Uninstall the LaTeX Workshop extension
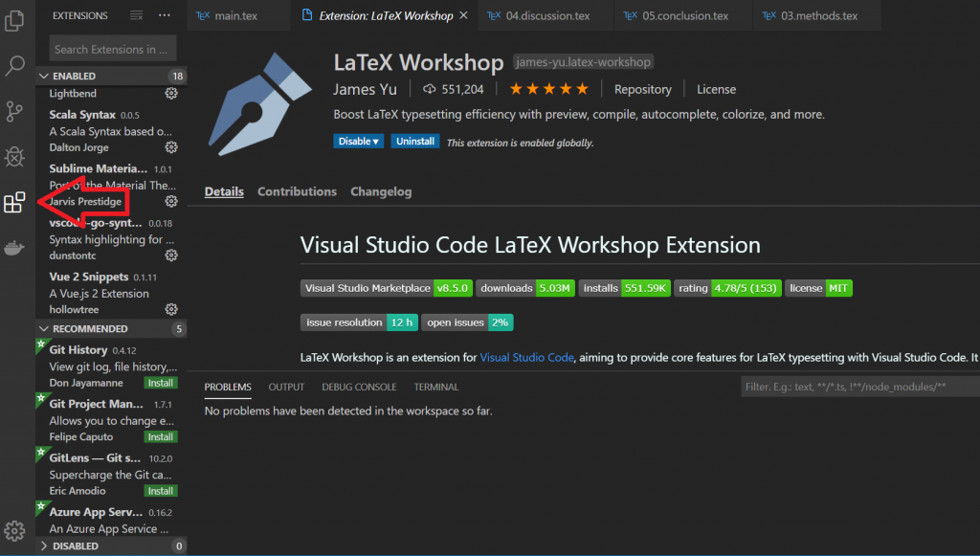The height and width of the screenshot is (556, 980). 414,141
